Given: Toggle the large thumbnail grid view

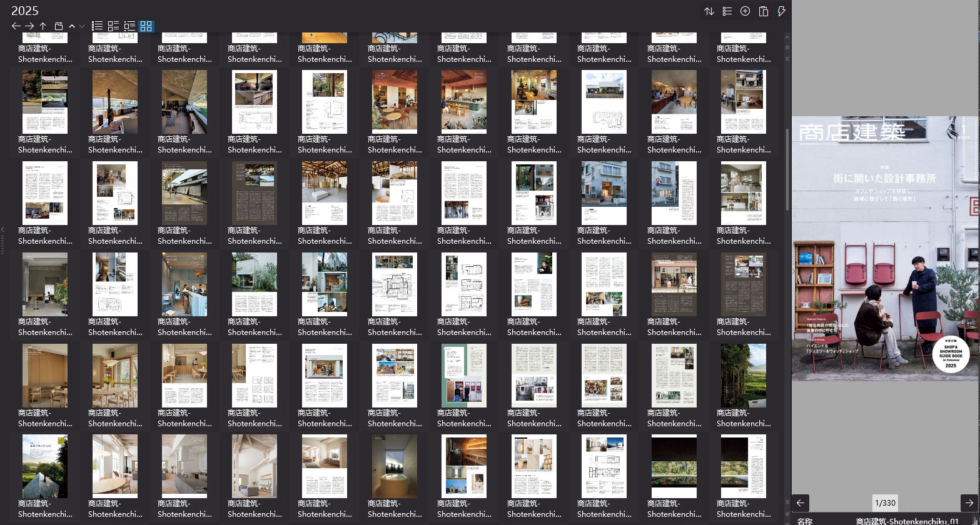Looking at the screenshot, I should click(x=146, y=26).
